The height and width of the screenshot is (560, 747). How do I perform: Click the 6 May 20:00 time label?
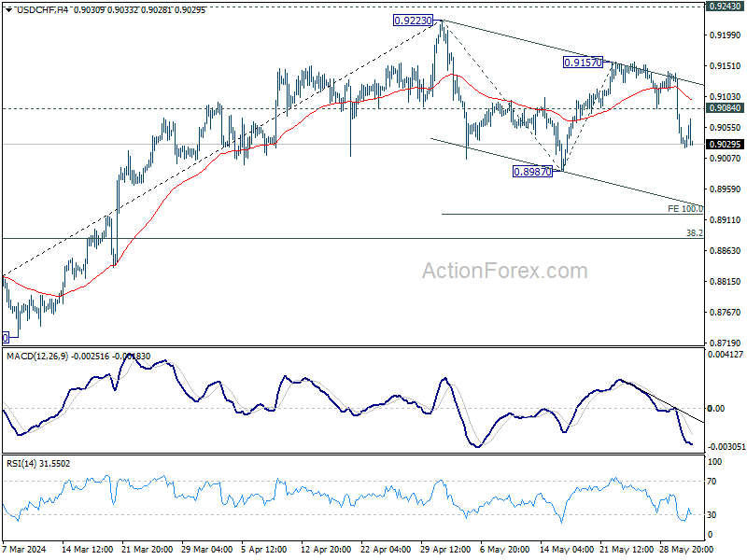(x=504, y=549)
